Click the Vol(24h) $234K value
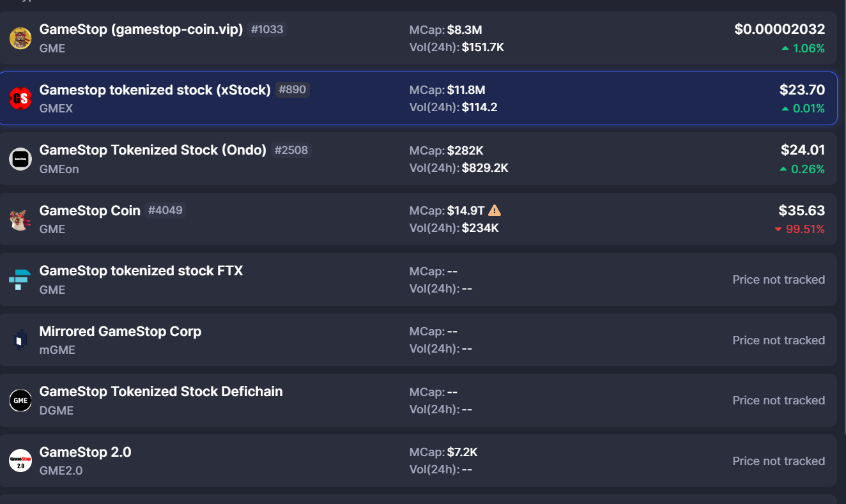846x504 pixels. tap(481, 228)
